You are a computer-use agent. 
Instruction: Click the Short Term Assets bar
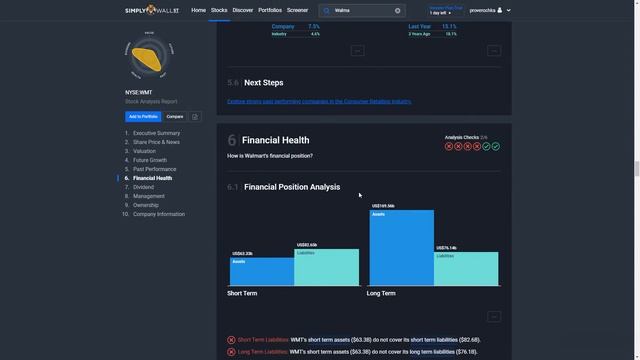(x=262, y=271)
